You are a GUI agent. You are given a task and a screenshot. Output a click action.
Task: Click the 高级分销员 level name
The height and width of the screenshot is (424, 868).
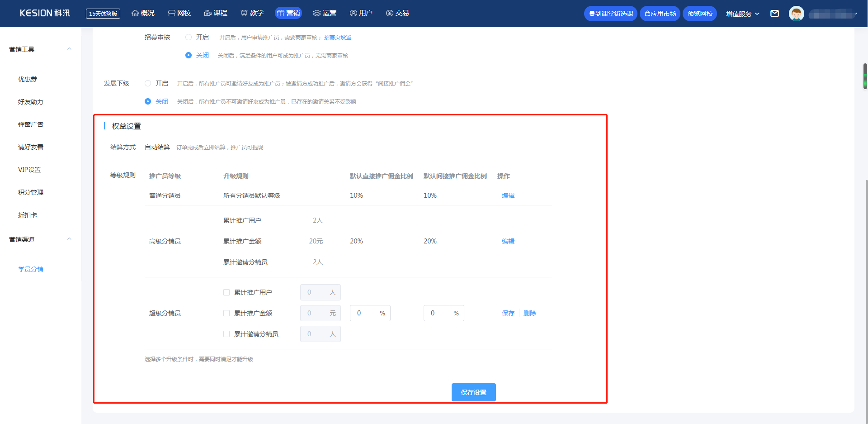165,241
